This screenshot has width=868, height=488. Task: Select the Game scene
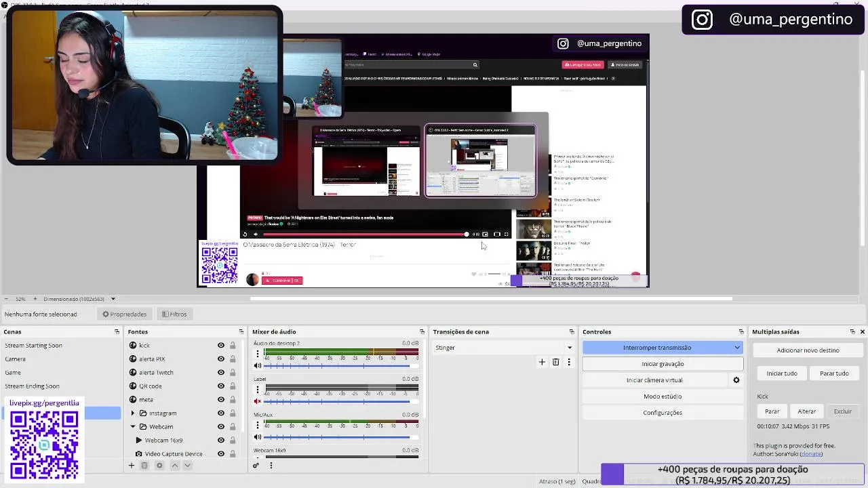61,373
